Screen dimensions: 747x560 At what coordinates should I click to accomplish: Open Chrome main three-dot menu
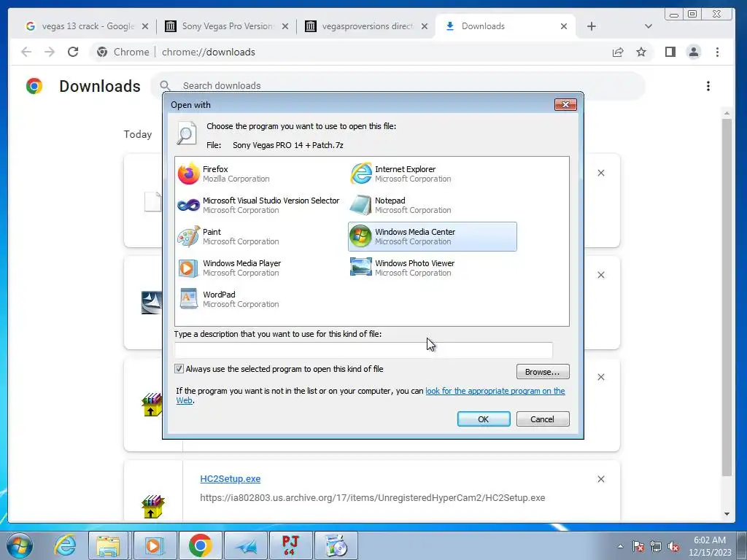[717, 52]
